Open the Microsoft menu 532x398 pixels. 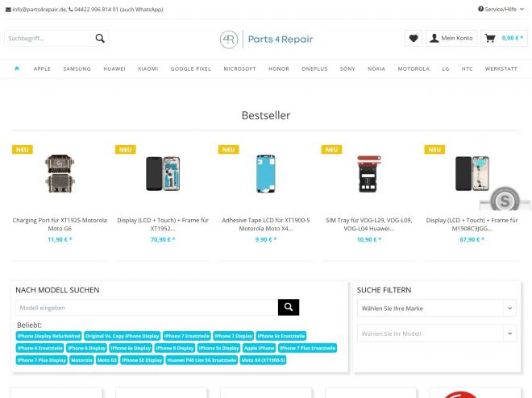pos(239,68)
